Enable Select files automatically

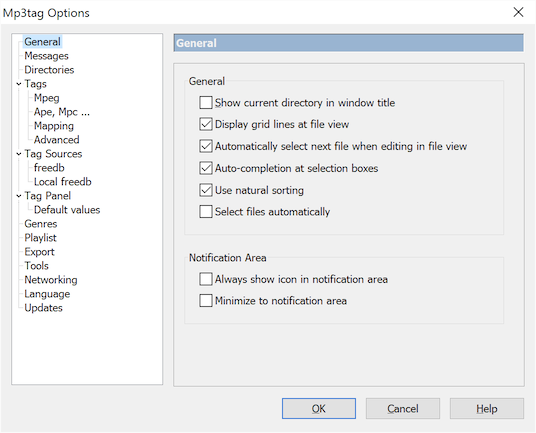(x=206, y=212)
